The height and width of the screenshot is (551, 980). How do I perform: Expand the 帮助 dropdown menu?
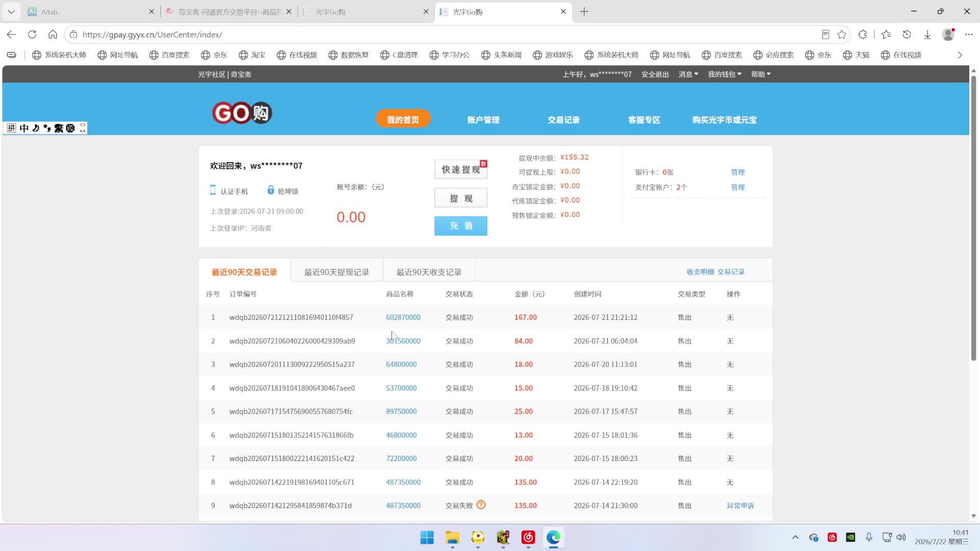click(x=761, y=74)
